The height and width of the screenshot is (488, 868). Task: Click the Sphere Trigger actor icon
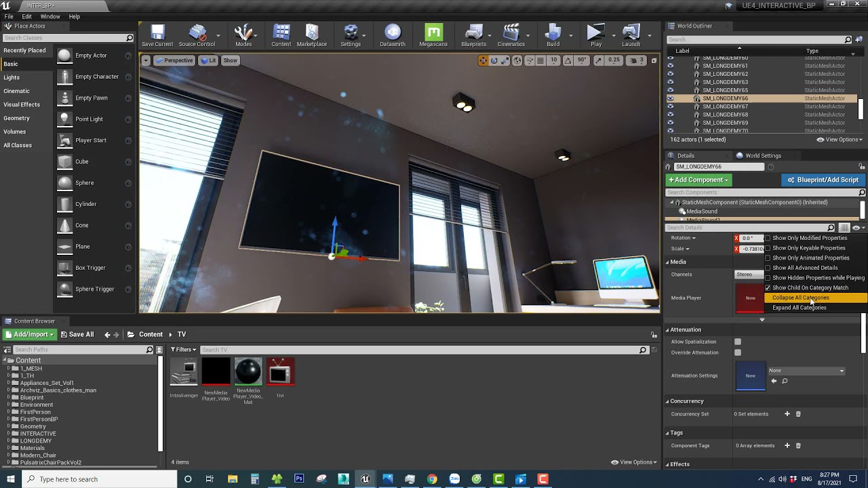[x=64, y=289]
